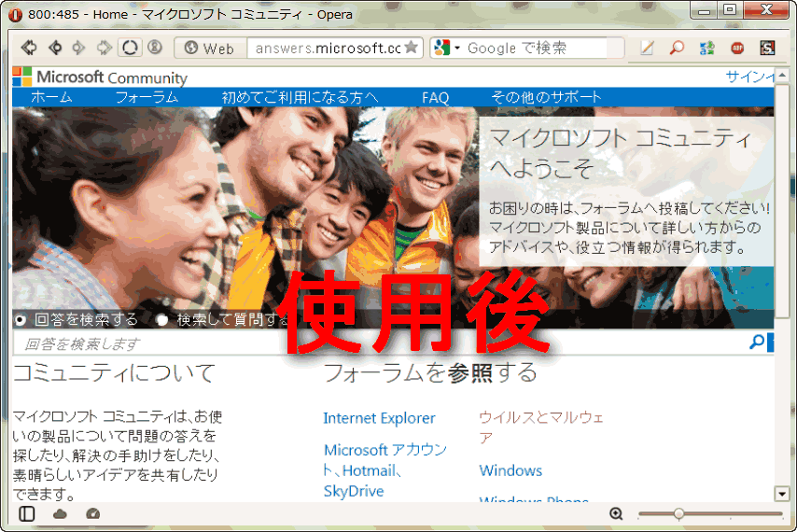
Task: Click the page scrollbar down arrow
Action: (782, 494)
